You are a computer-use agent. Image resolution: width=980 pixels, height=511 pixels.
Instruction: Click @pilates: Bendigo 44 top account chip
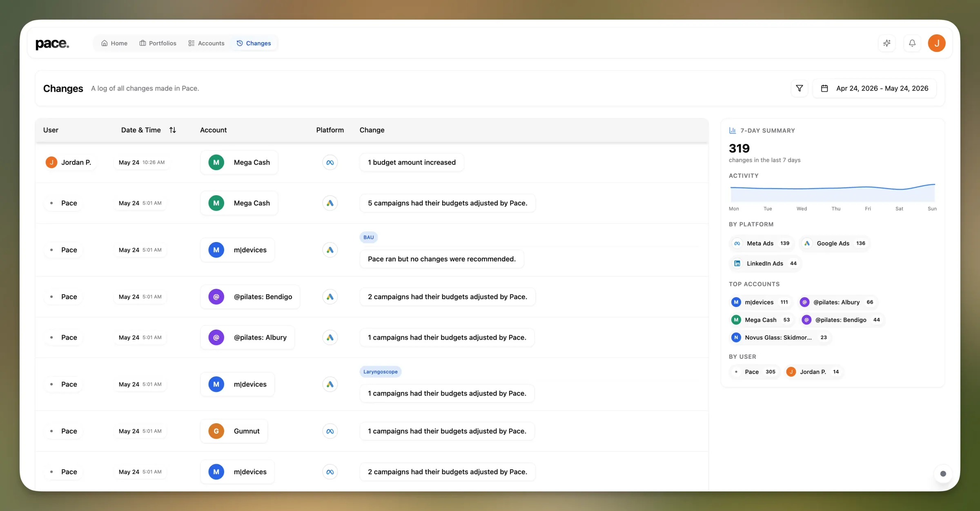[842, 320]
